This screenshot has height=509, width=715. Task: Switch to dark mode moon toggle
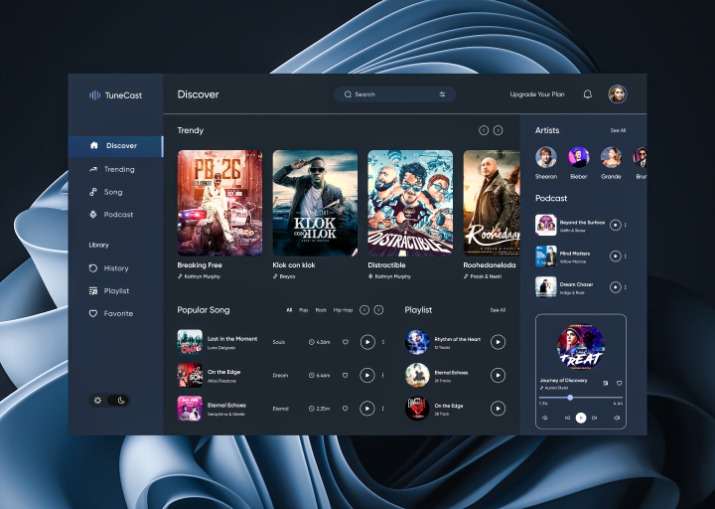[x=120, y=400]
